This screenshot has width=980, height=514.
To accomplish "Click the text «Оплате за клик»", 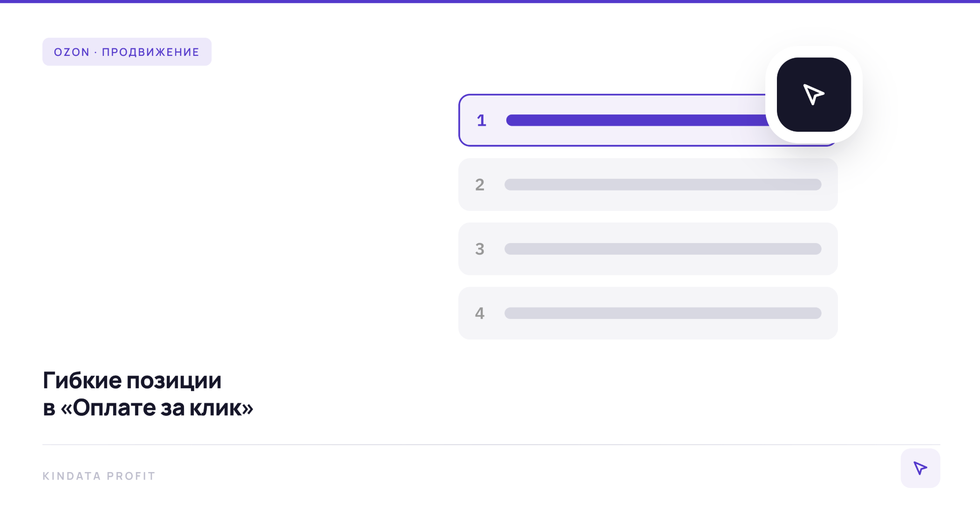I will click(x=157, y=408).
